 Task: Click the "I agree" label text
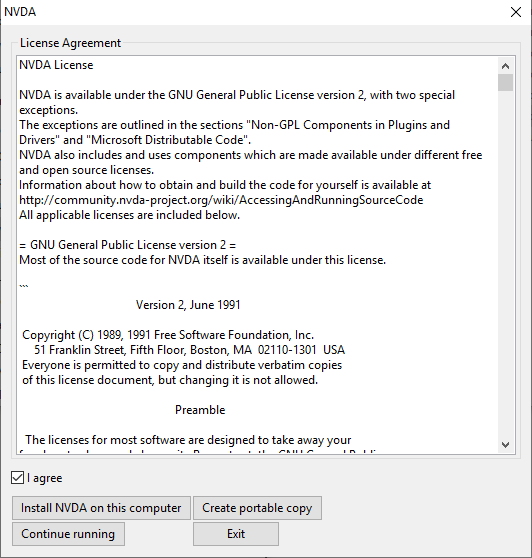[x=44, y=478]
